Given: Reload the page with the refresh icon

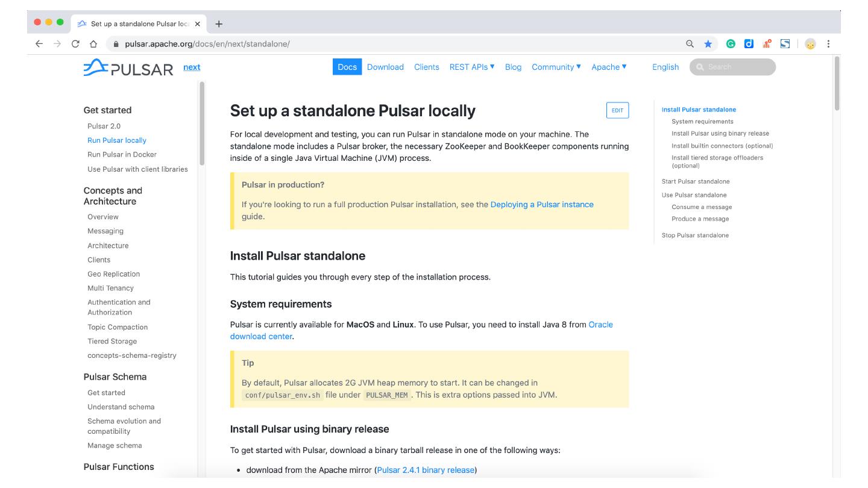Looking at the screenshot, I should (75, 44).
